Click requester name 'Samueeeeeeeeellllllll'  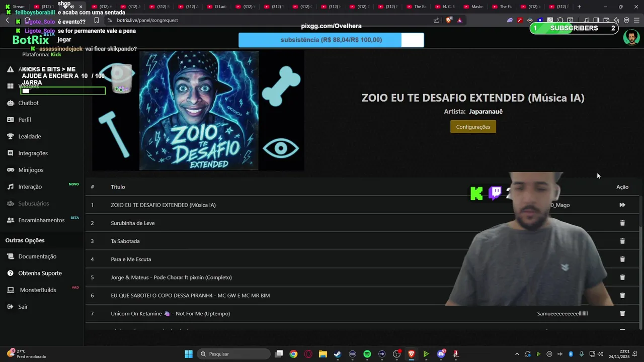point(562,313)
